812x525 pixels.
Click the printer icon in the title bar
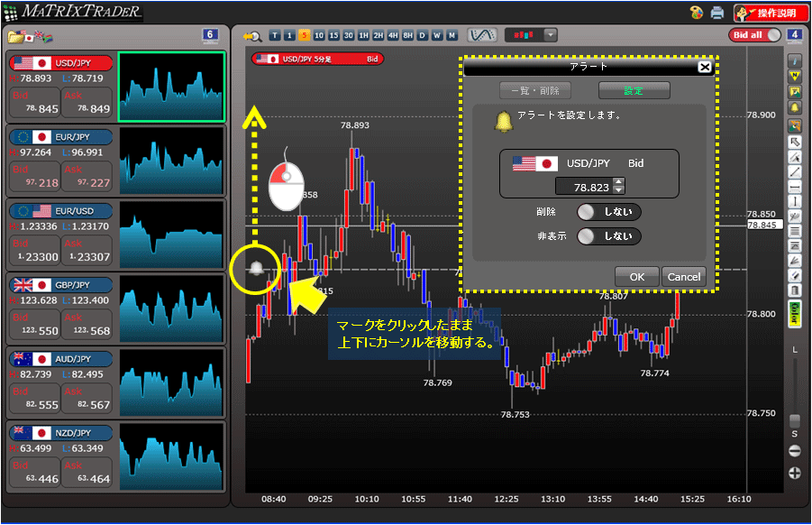pyautogui.click(x=716, y=13)
